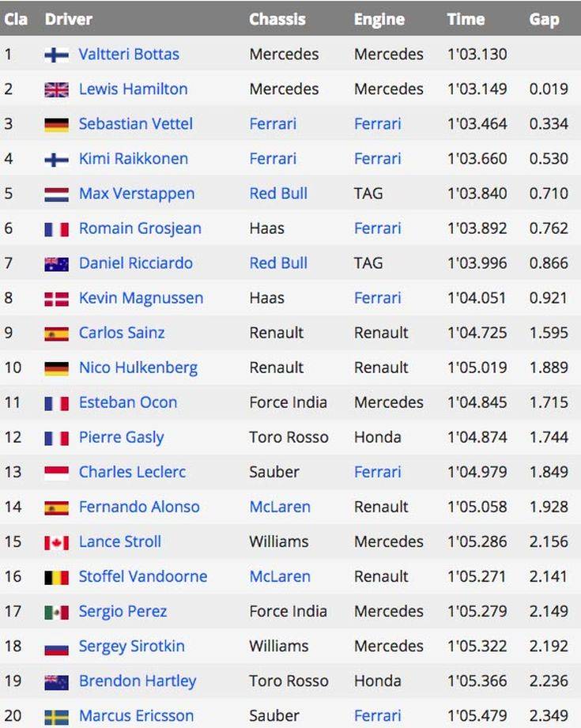Click the Swedish flag beside Marcus Ericsson

[56, 717]
